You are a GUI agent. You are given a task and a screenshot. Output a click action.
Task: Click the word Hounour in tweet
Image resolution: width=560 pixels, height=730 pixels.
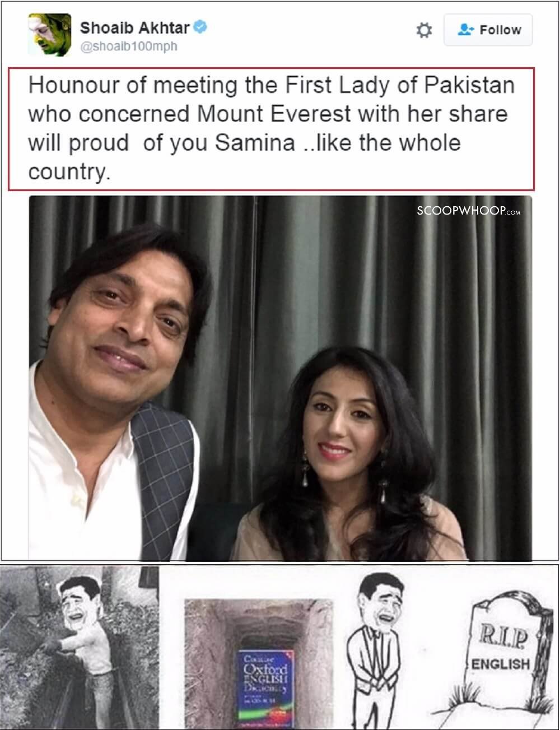pyautogui.click(x=74, y=86)
